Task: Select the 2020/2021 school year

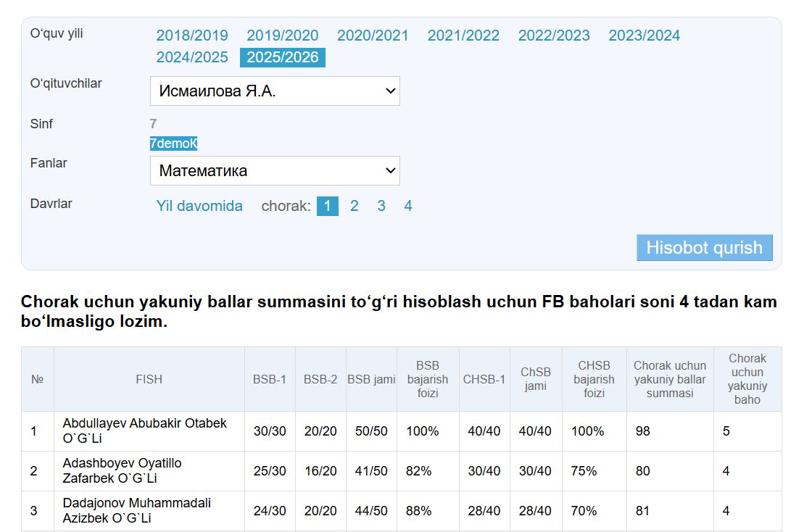Action: click(x=373, y=36)
